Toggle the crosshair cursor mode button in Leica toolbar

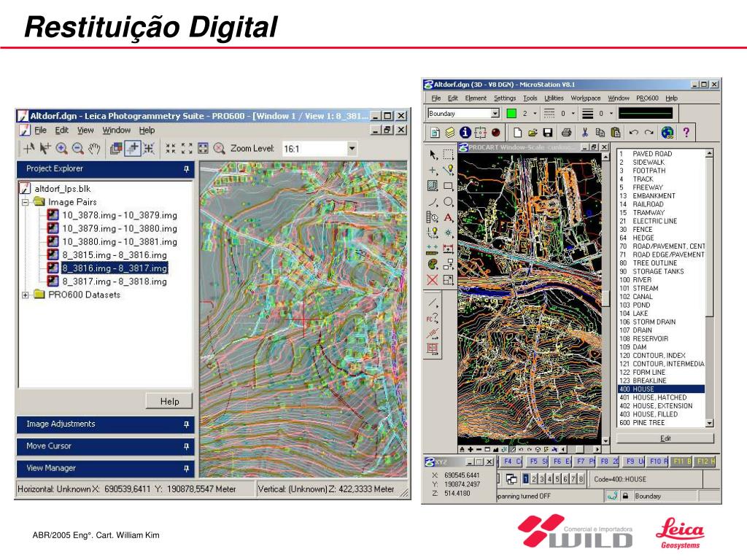click(133, 149)
